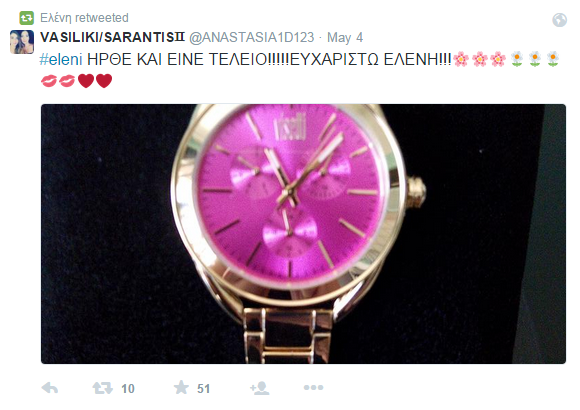
Task: Click the retweet icon below the photo
Action: (102, 388)
